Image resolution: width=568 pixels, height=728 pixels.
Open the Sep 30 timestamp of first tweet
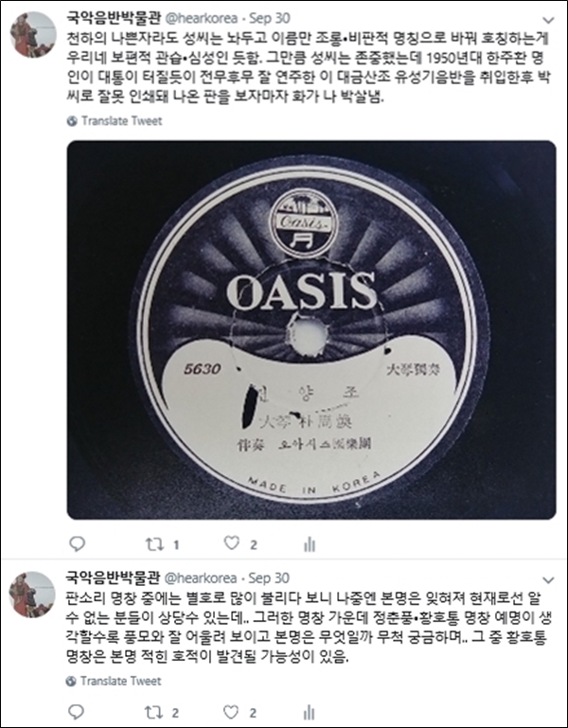tap(270, 18)
